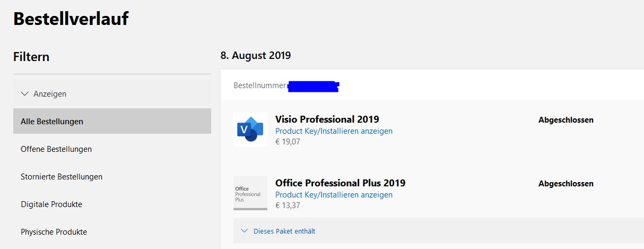Open Product Key link for Office Professional Plus
644x249 pixels.
pos(334,195)
